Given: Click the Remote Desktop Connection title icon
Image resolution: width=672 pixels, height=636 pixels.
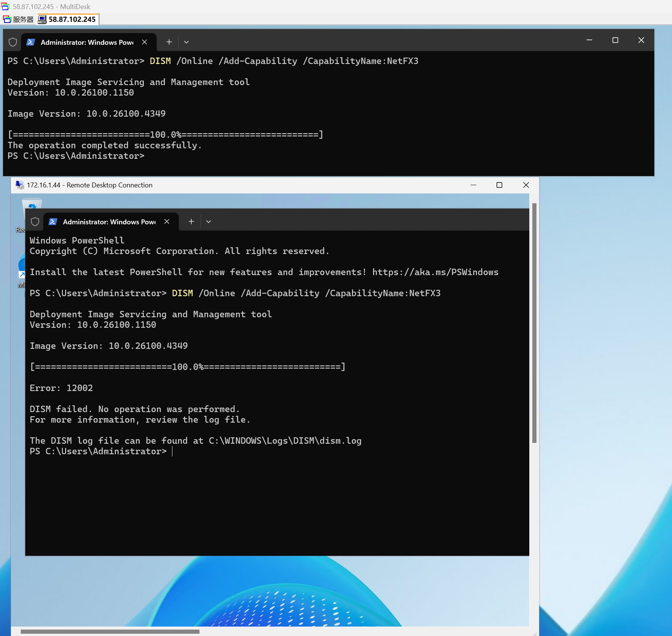Looking at the screenshot, I should [20, 185].
